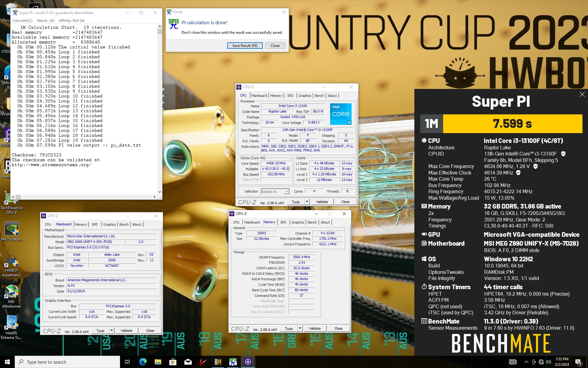The image size is (588, 368).
Task: Click Validate in CPU-Z mainboard window
Action: tap(126, 331)
